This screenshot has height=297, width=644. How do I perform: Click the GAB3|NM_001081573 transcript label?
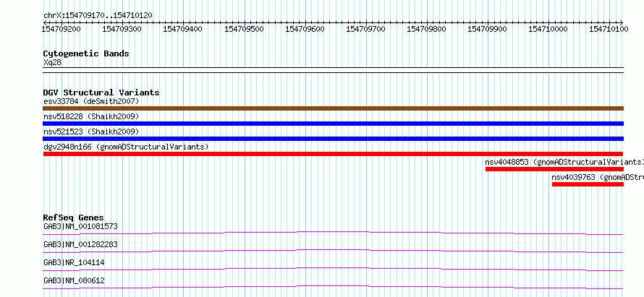(80, 226)
